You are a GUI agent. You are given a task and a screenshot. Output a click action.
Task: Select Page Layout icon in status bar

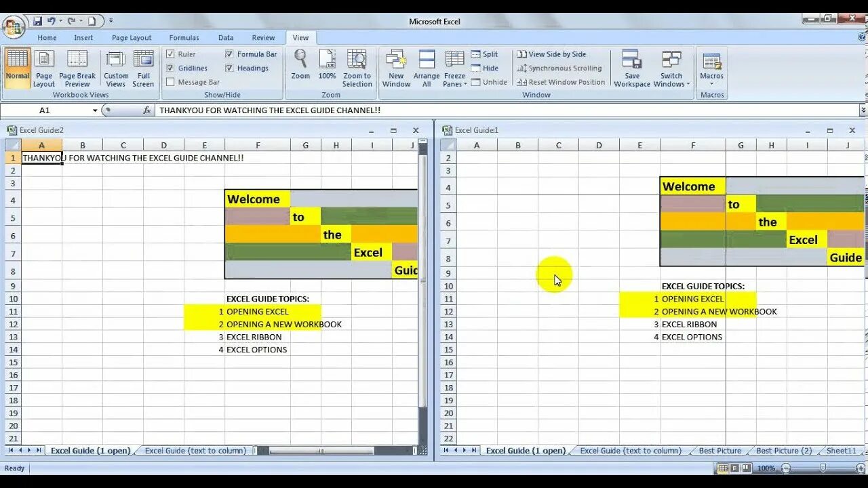[x=734, y=468]
